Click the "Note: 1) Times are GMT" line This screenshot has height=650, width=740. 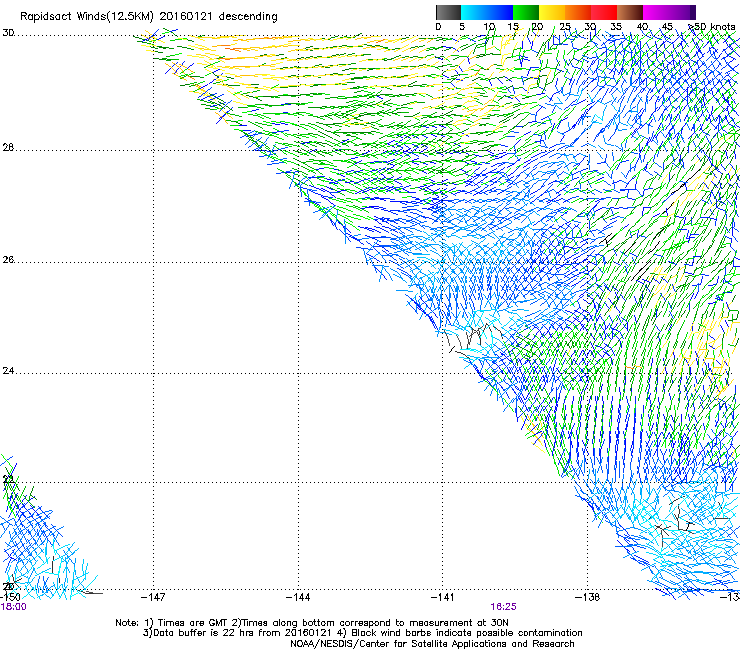click(x=311, y=623)
